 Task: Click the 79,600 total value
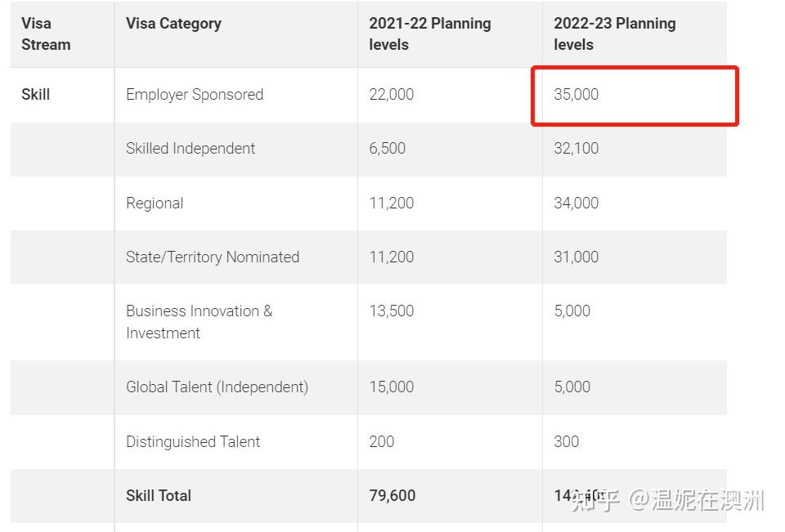coord(392,496)
